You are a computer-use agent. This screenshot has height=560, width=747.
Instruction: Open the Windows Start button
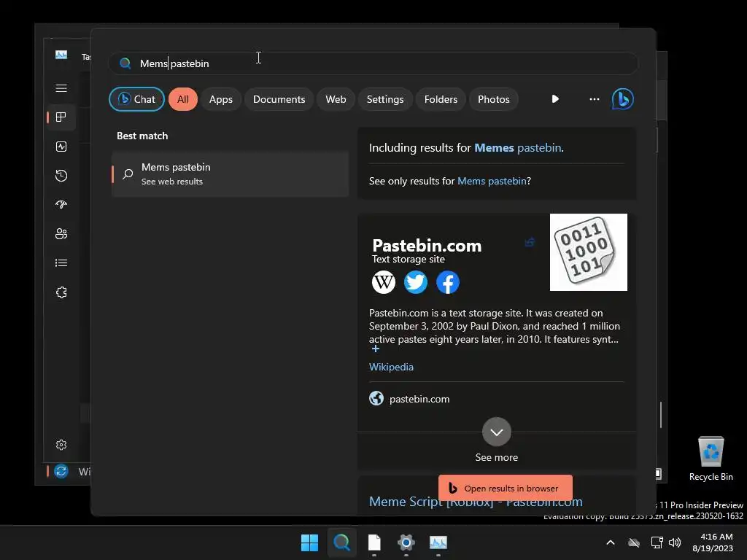(309, 542)
